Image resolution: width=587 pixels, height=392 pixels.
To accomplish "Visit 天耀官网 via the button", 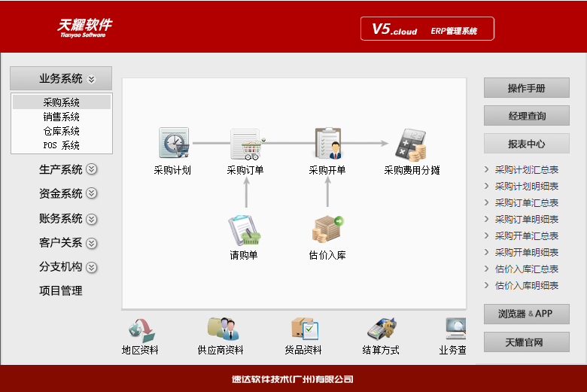I will (x=527, y=342).
